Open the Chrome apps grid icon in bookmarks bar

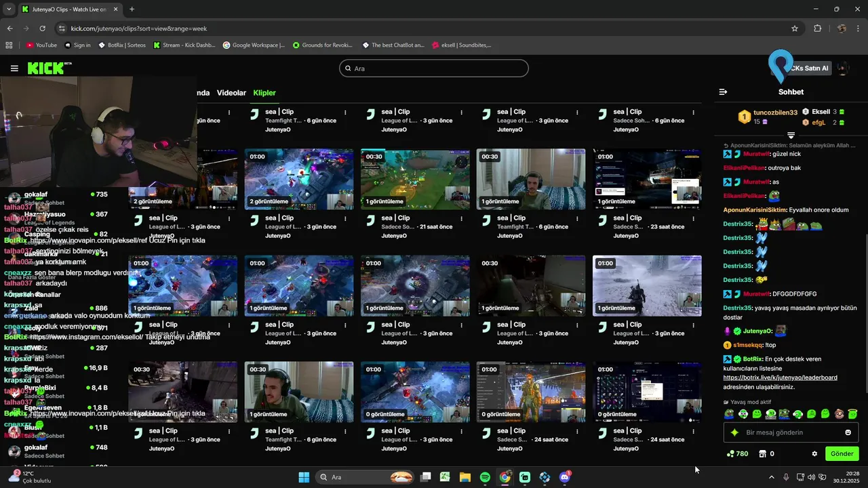point(9,45)
